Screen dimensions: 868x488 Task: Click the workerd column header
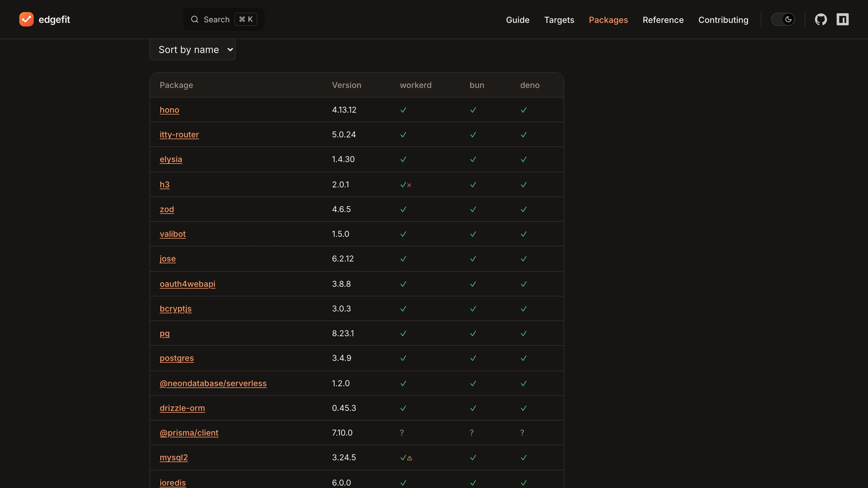416,85
